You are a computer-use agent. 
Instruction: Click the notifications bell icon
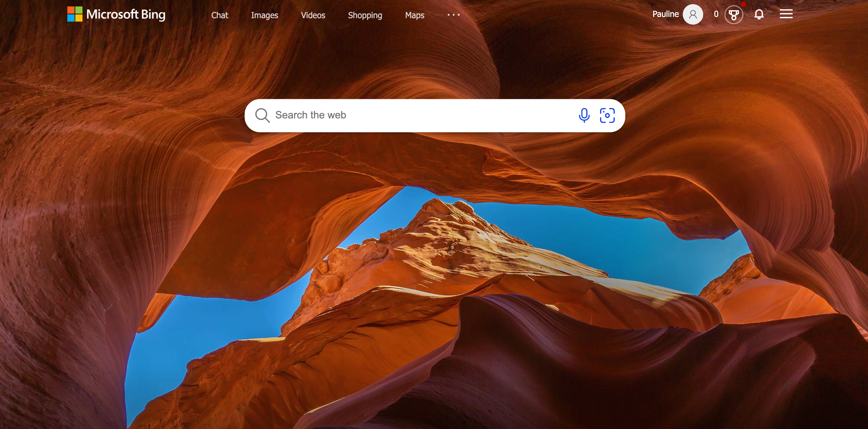(759, 15)
